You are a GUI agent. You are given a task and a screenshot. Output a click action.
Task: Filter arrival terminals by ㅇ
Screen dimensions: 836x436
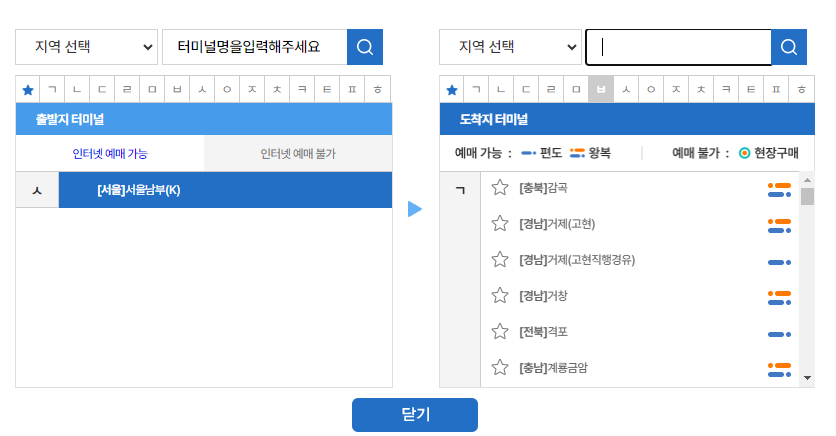[652, 90]
